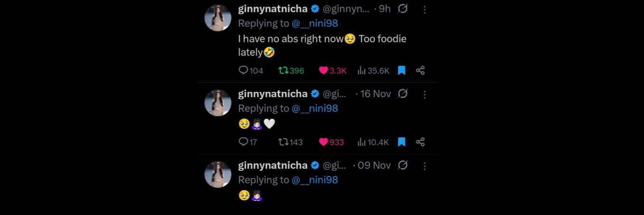Open @__nini98 link in the first tweet
The image size is (644, 215).
point(315,23)
